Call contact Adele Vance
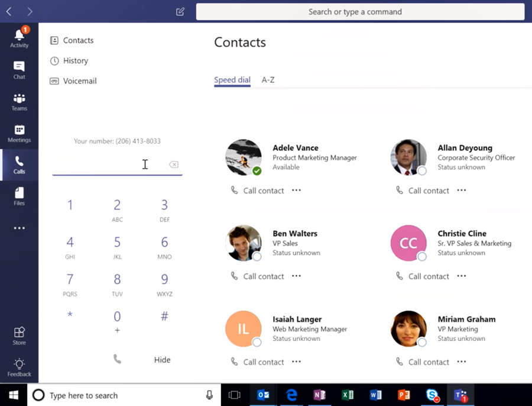532x406 pixels. [x=258, y=191]
